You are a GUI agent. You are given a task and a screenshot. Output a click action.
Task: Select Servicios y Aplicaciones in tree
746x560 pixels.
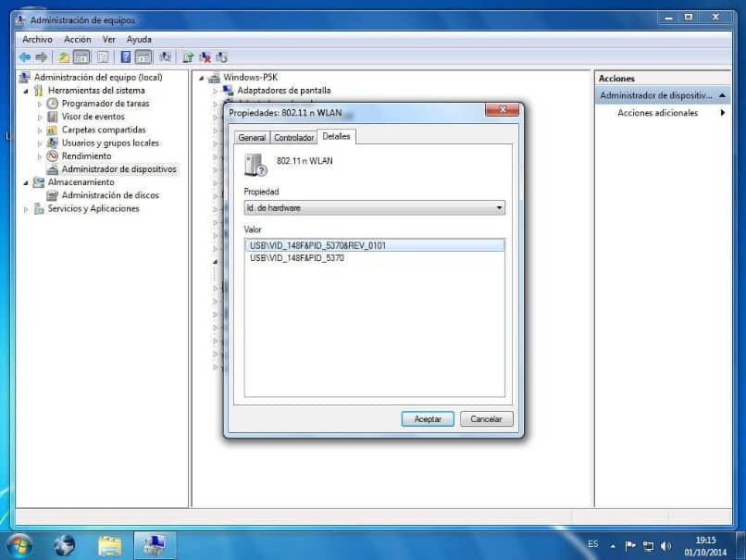[93, 208]
